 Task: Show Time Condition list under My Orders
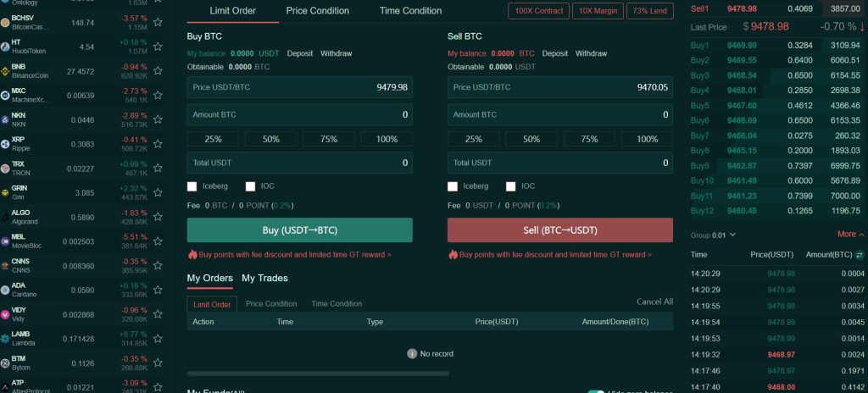click(337, 304)
